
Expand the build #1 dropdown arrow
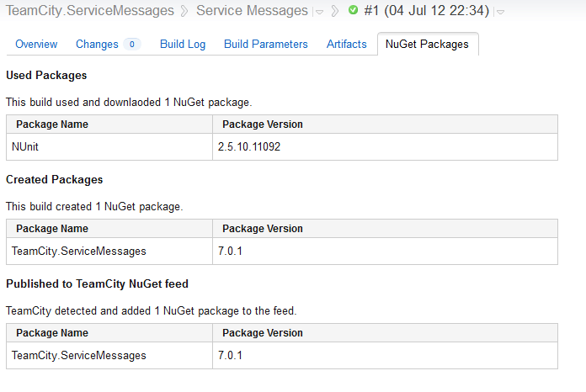tap(500, 13)
